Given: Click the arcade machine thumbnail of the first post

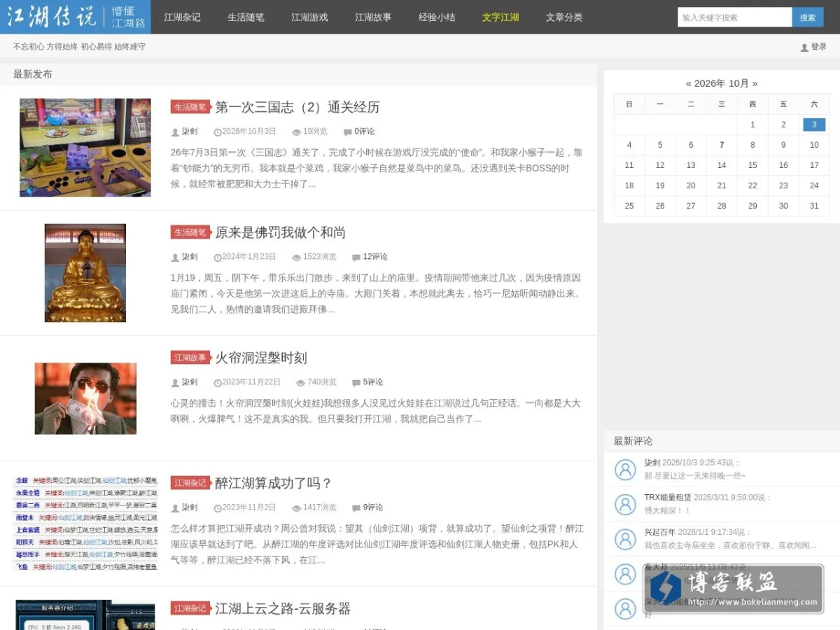Looking at the screenshot, I should pos(85,148).
